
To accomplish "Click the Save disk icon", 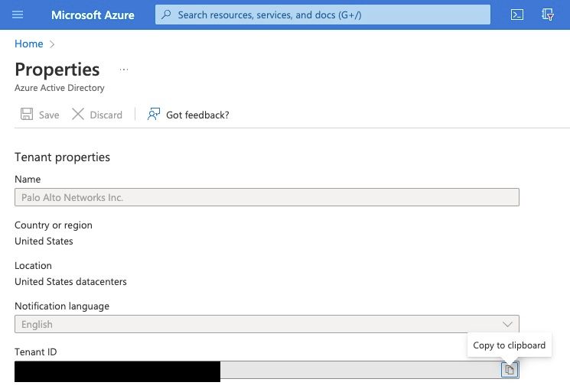I will [27, 115].
